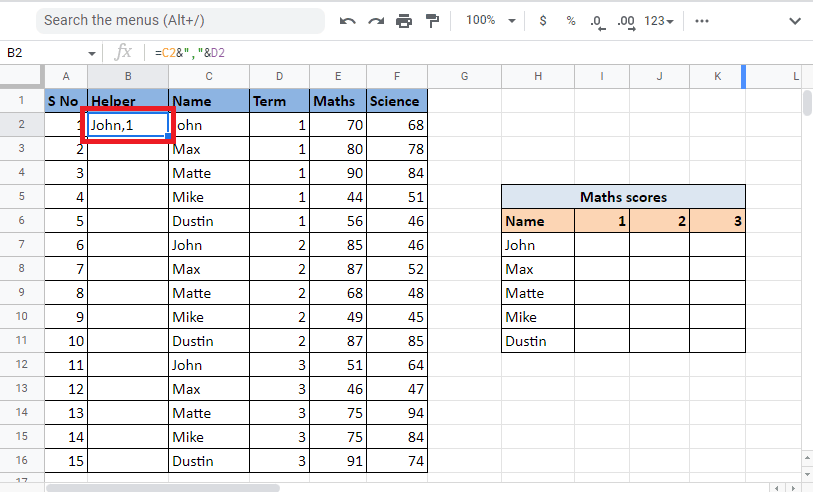Click John in Maths scores table

[538, 245]
